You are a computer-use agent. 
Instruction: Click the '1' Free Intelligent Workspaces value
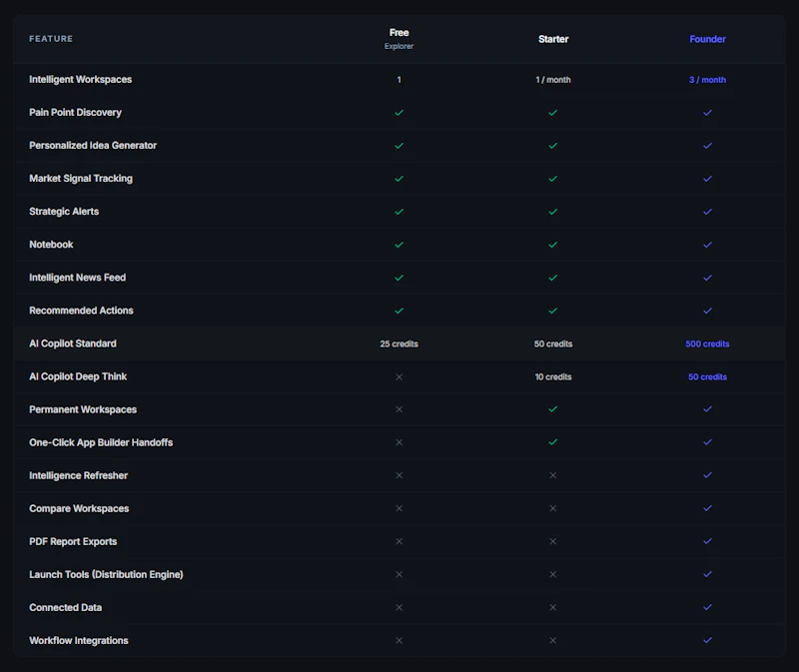click(399, 80)
